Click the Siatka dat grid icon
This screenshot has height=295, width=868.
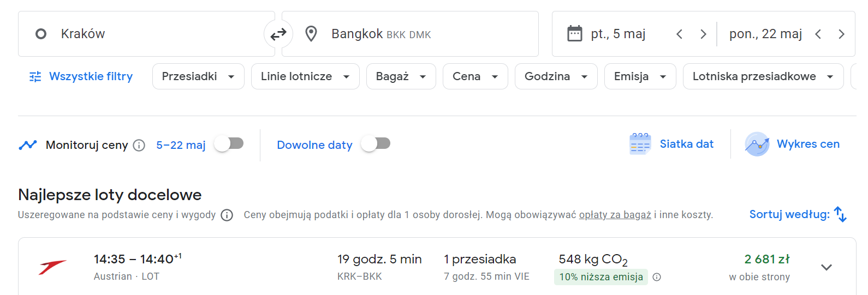point(640,144)
